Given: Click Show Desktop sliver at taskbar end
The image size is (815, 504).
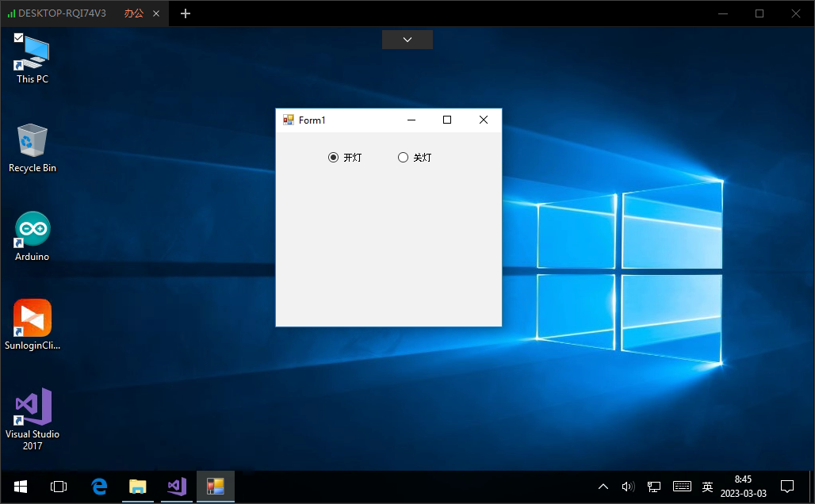Looking at the screenshot, I should 811,487.
